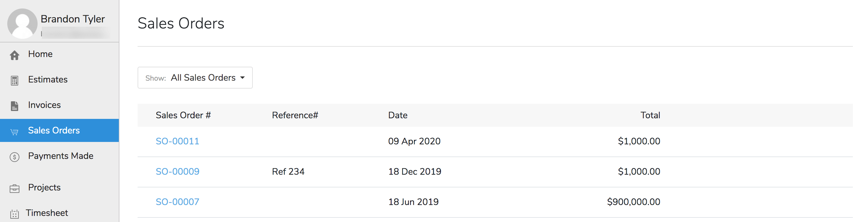Open the Projects sidebar section
868x222 pixels.
pos(45,187)
